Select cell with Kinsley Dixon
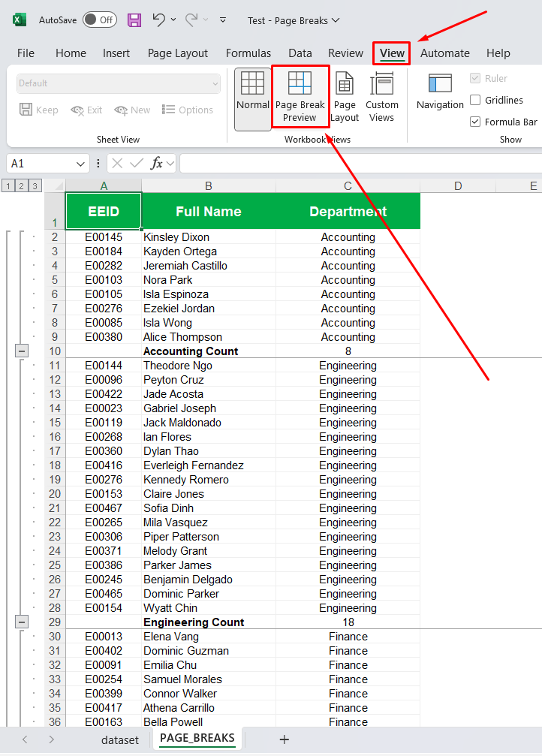542x756 pixels. pos(208,237)
